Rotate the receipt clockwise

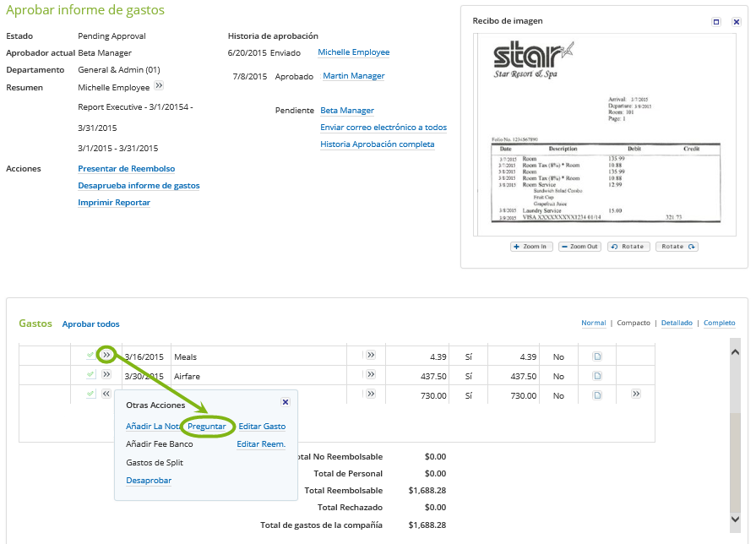[677, 247]
